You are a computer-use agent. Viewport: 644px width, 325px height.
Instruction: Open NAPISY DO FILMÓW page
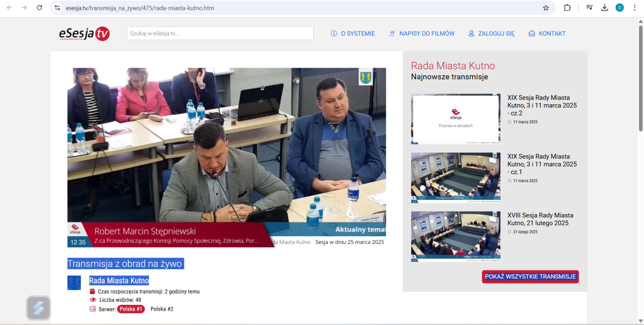coord(421,34)
